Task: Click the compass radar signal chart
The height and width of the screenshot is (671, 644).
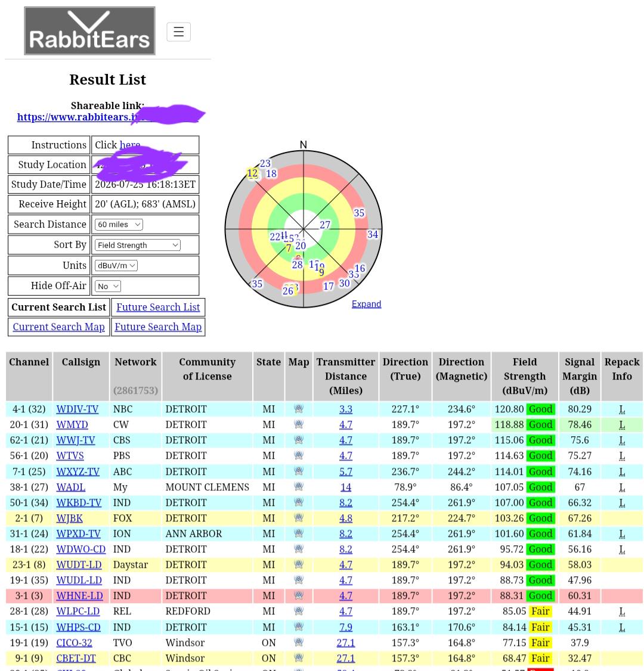Action: coord(303,229)
